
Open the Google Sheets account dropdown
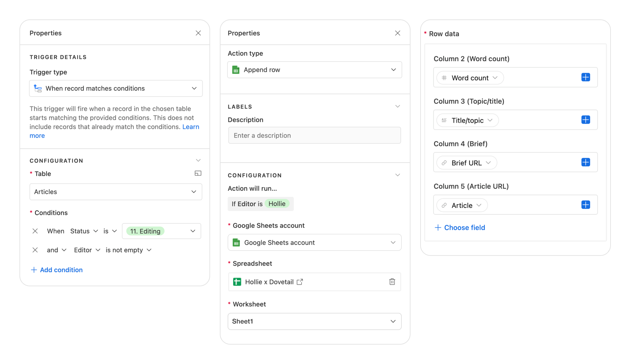pyautogui.click(x=314, y=242)
